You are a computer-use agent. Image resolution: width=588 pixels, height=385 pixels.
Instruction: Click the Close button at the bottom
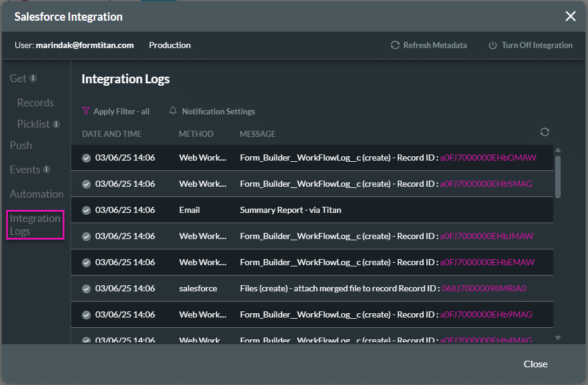pyautogui.click(x=535, y=364)
